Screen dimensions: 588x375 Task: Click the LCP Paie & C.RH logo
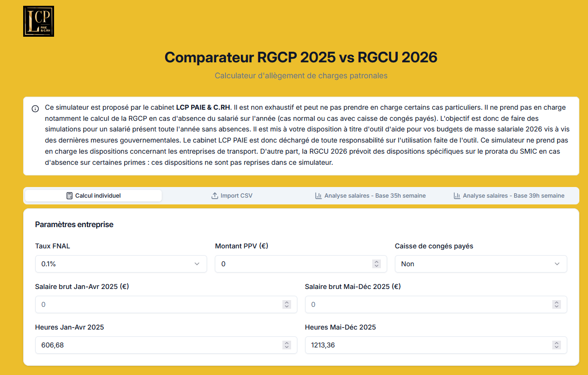pyautogui.click(x=39, y=21)
